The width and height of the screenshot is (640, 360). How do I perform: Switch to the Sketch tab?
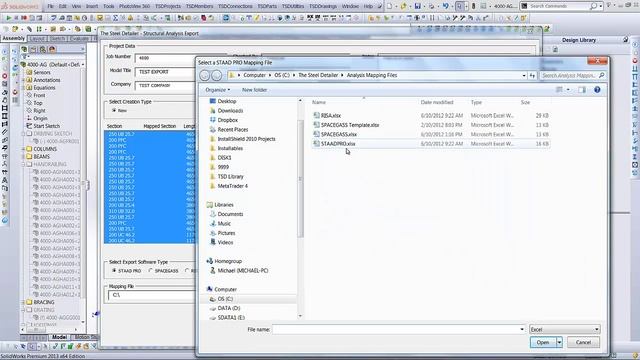pyautogui.click(x=58, y=38)
